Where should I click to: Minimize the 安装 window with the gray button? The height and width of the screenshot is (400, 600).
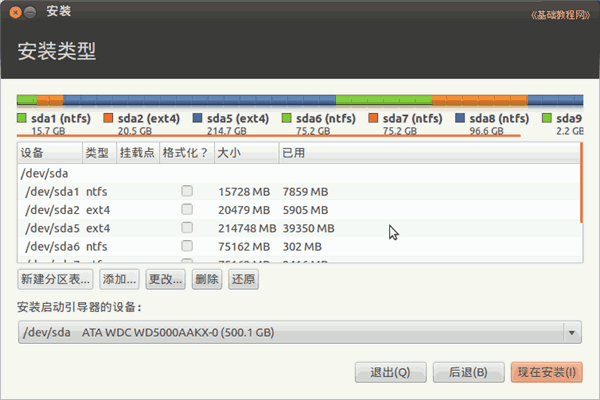[30, 13]
